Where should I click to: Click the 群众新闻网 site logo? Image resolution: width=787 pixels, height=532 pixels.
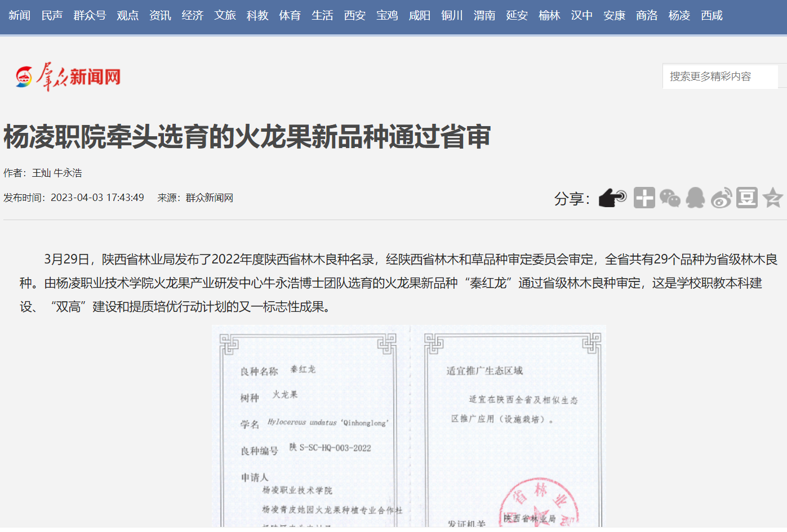68,77
